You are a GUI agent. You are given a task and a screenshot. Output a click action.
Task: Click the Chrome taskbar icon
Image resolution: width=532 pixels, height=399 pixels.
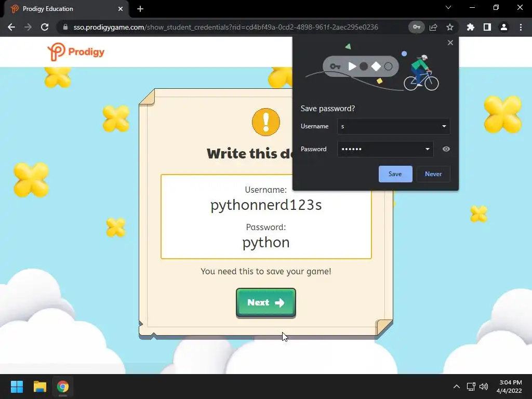pyautogui.click(x=63, y=387)
